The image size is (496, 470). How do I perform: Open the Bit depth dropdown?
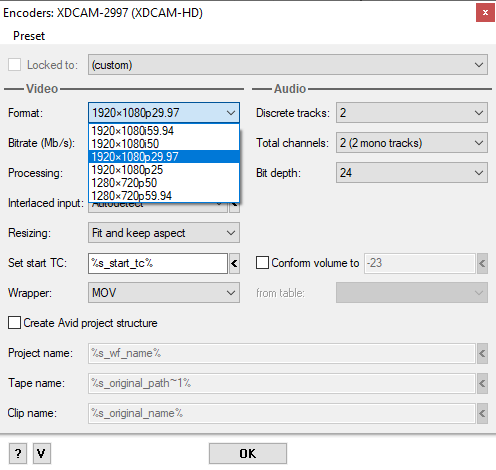click(412, 173)
